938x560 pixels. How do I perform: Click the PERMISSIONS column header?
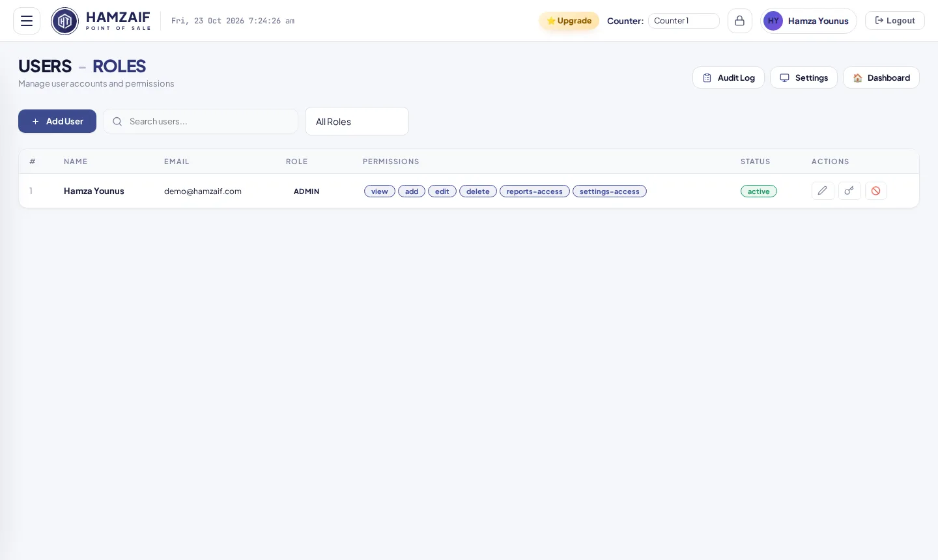tap(391, 161)
